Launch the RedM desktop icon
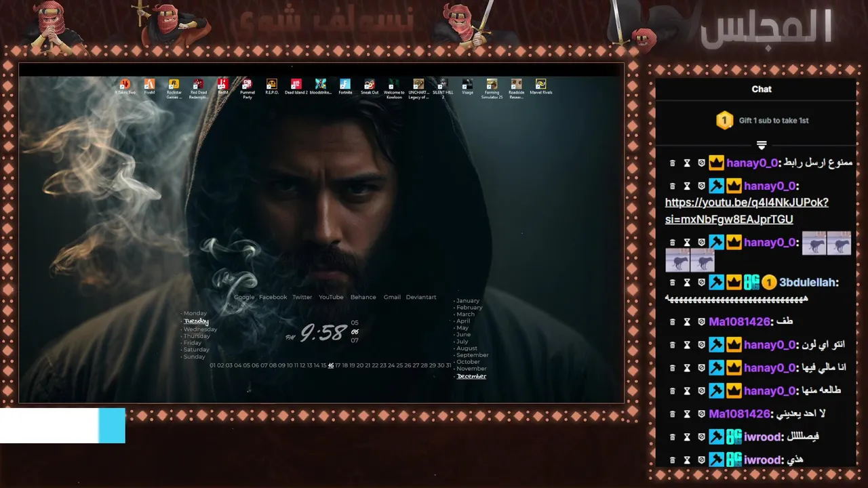 point(222,87)
